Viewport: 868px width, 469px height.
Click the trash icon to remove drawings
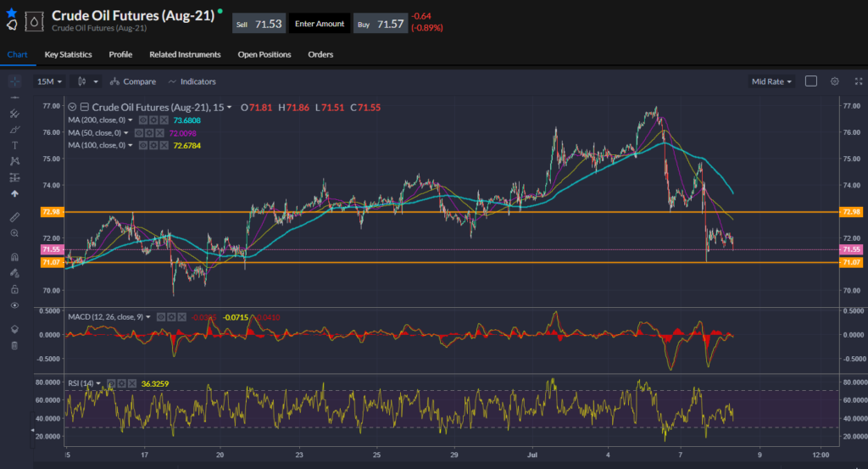(14, 345)
